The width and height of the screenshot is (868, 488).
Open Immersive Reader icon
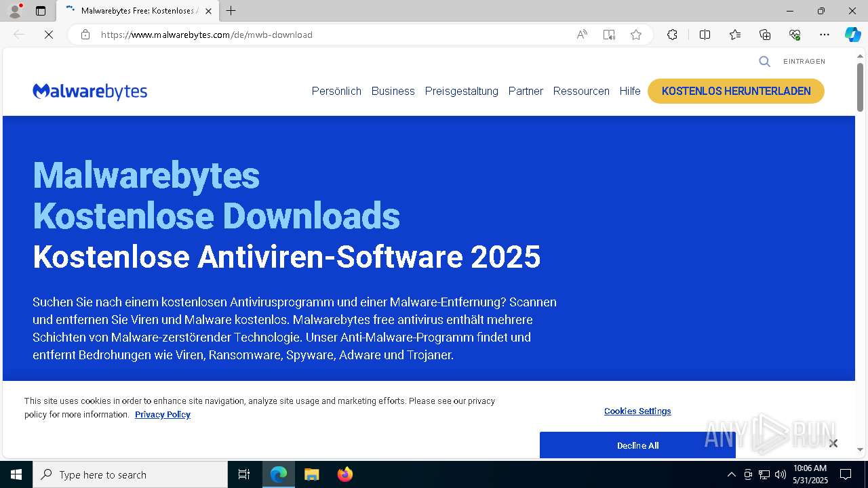coord(609,35)
